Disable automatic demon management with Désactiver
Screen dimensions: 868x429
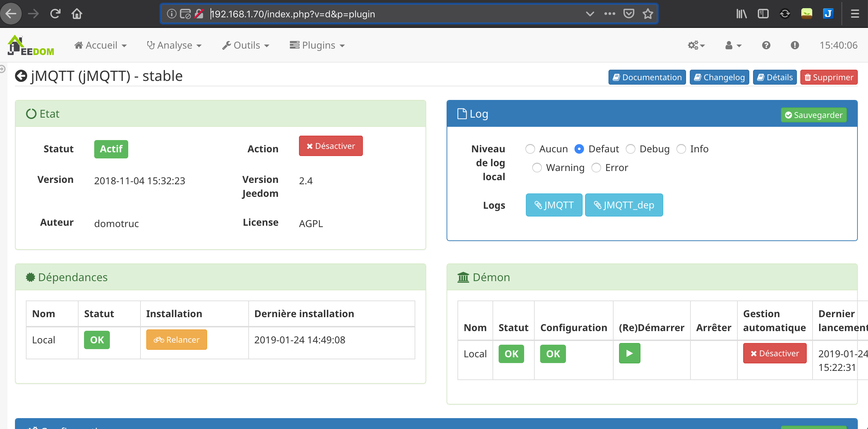(x=775, y=353)
